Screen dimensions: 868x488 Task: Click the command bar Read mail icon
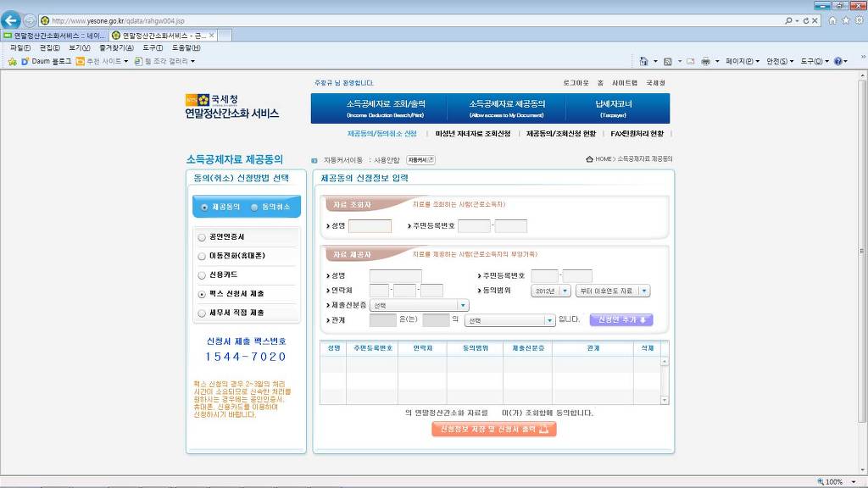click(x=690, y=61)
